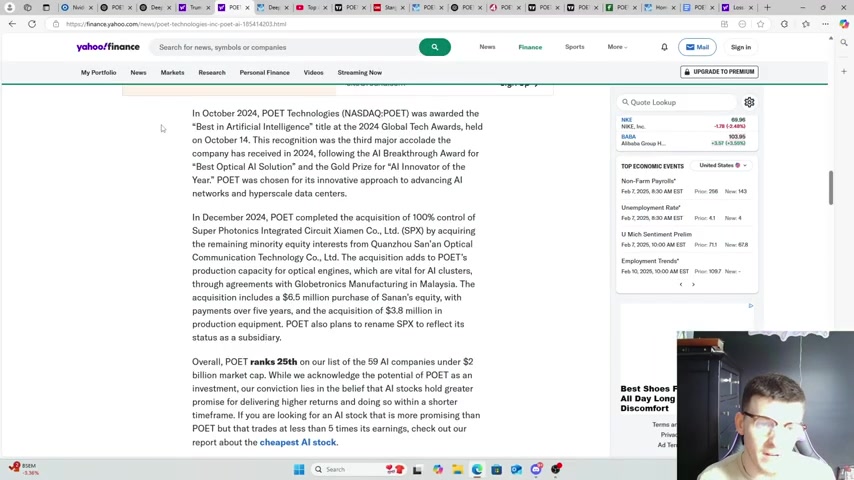854x480 pixels.
Task: Open the tab actions menu icon
Action: tap(46, 8)
